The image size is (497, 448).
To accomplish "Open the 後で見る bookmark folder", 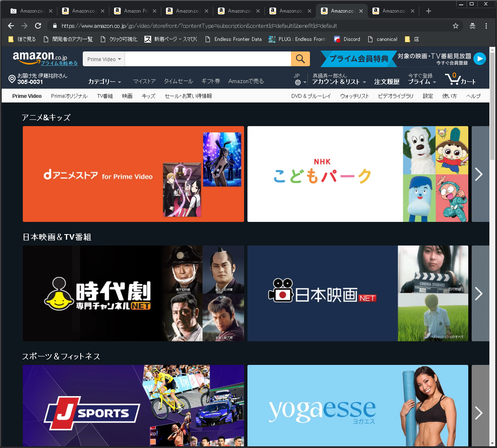I will coord(22,39).
